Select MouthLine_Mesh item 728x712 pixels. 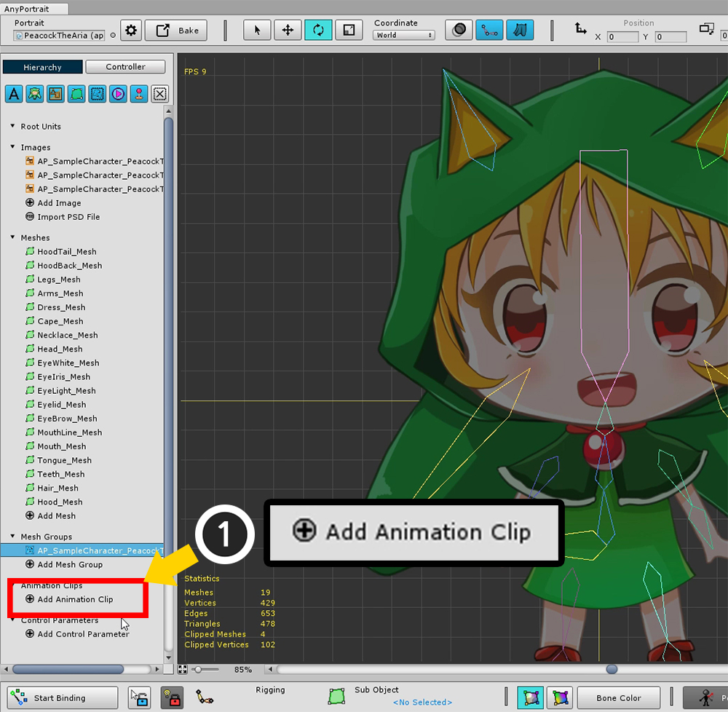pyautogui.click(x=63, y=432)
